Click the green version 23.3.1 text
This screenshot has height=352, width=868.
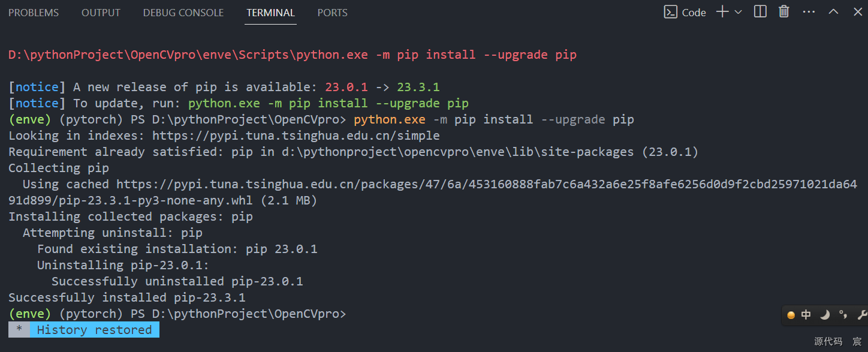click(418, 87)
